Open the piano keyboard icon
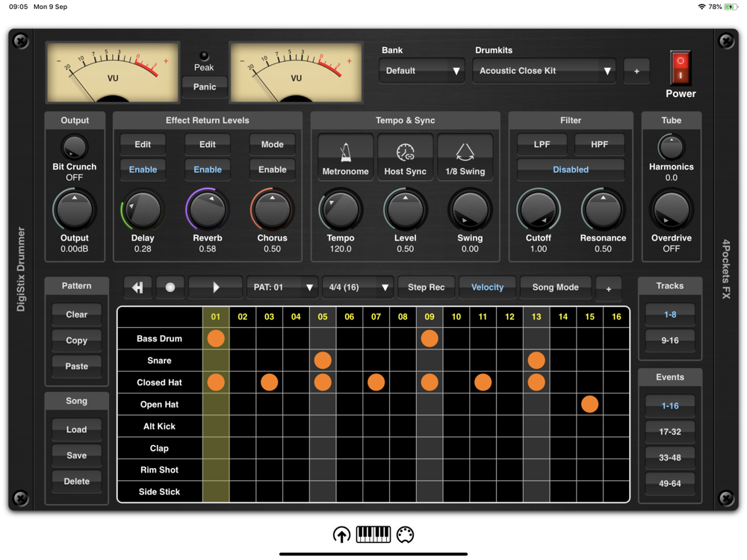The height and width of the screenshot is (560, 747). (373, 535)
